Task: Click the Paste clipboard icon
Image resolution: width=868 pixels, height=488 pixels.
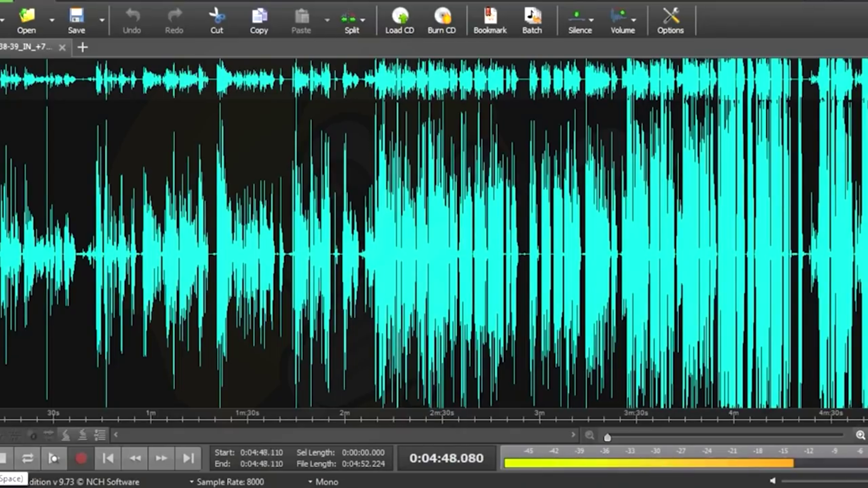Action: coord(302,16)
